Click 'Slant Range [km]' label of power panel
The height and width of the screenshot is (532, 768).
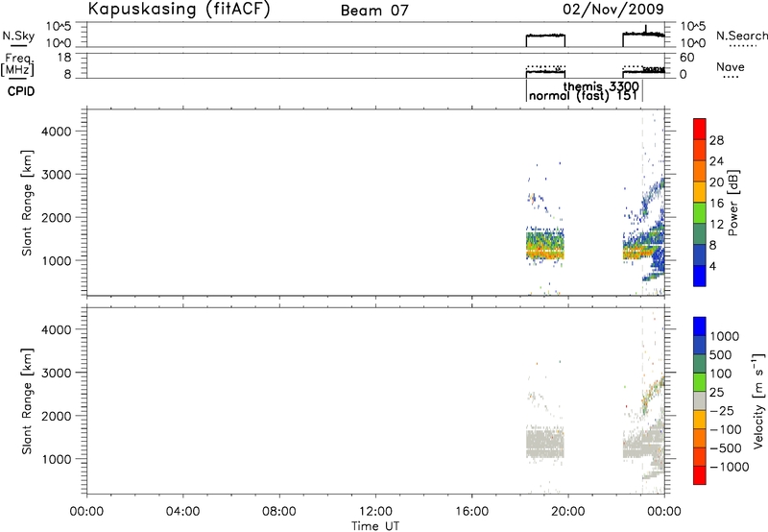[x=27, y=203]
